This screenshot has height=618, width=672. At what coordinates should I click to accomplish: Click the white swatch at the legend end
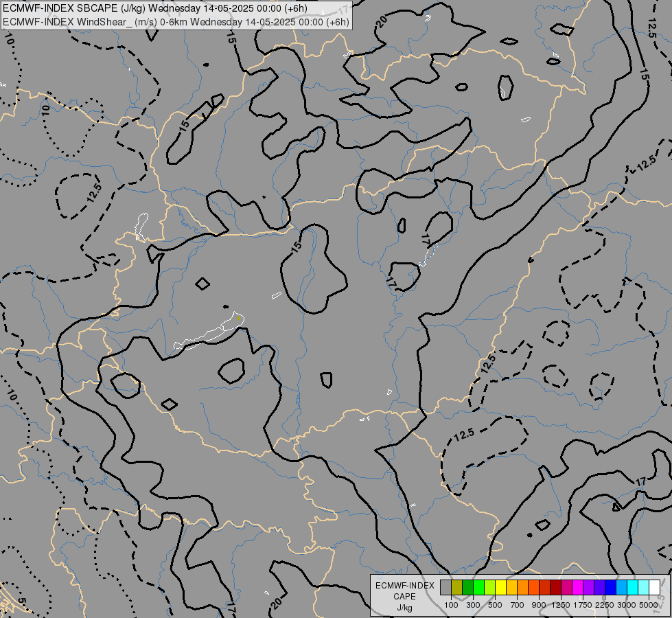tap(655, 587)
